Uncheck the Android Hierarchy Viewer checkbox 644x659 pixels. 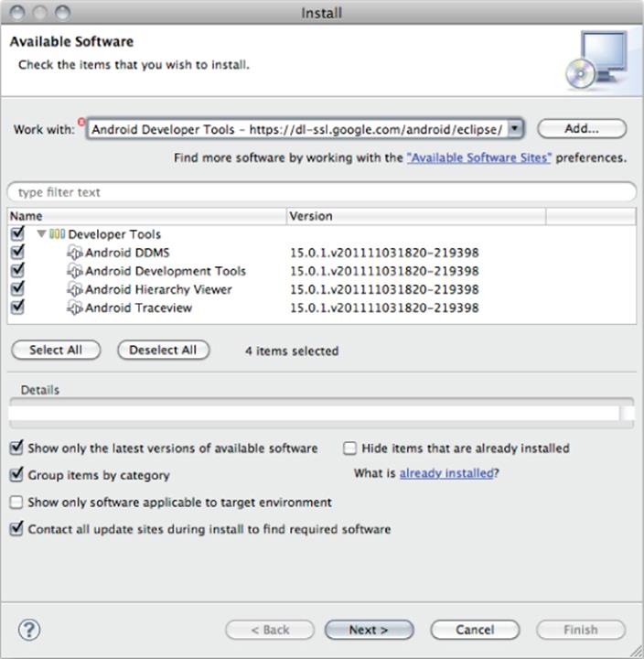pos(17,288)
